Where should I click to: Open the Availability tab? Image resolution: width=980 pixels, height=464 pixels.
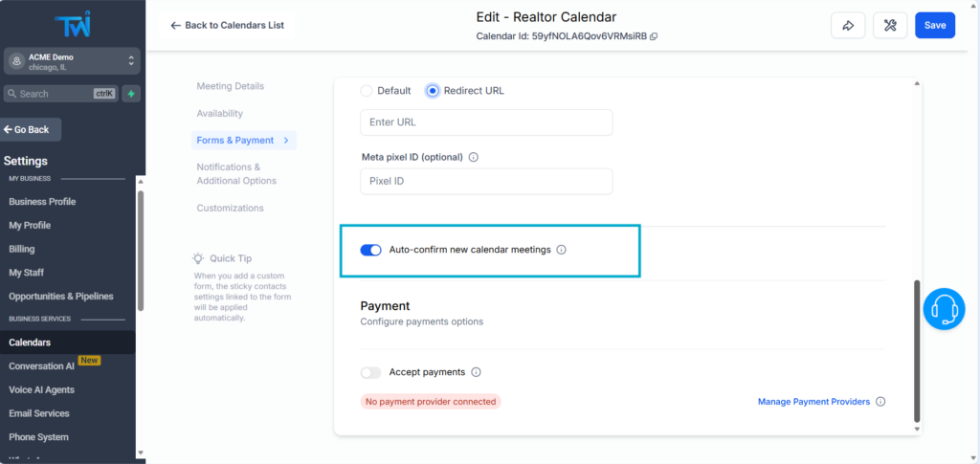[220, 113]
